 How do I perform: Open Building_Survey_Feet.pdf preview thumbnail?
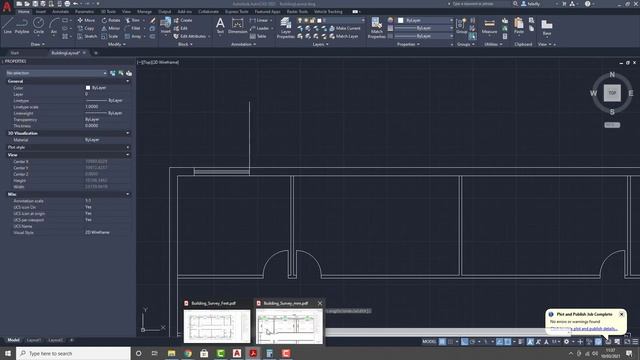pyautogui.click(x=217, y=326)
